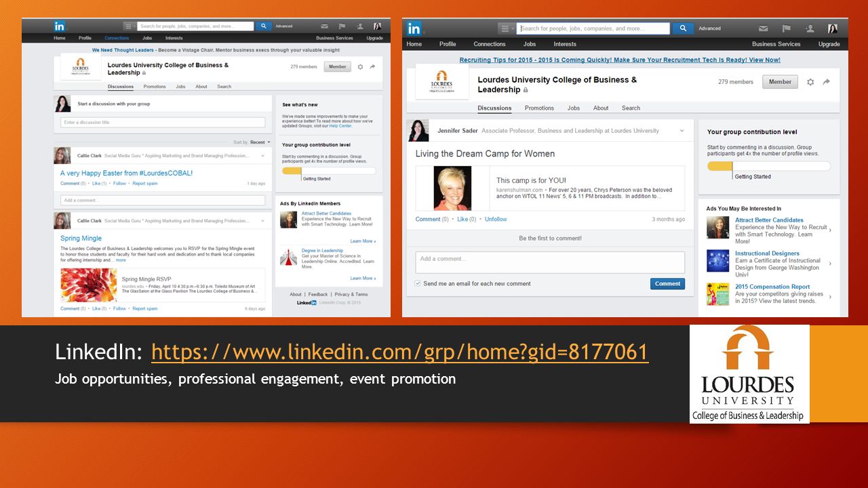Click the Unfollow link on the camp post
Viewport: 868px width, 488px height.
point(496,219)
